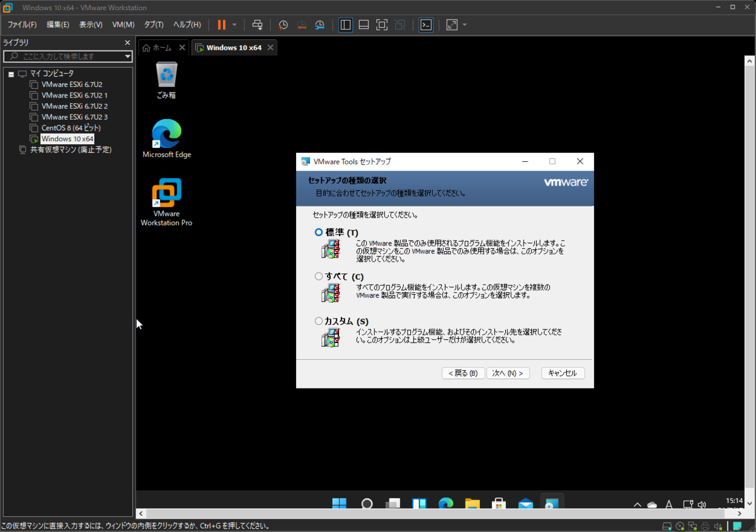
Task: Open Task View on guest taskbar
Action: pos(393,503)
